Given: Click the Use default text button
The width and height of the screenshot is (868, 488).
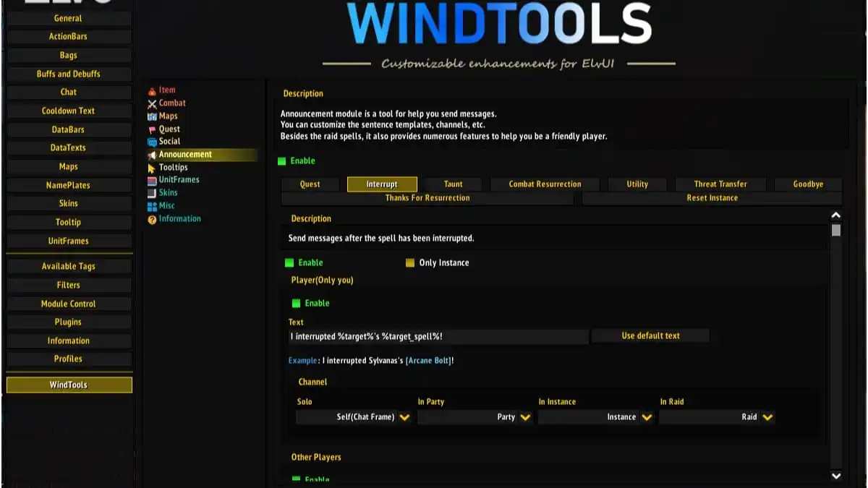Looking at the screenshot, I should (x=650, y=335).
